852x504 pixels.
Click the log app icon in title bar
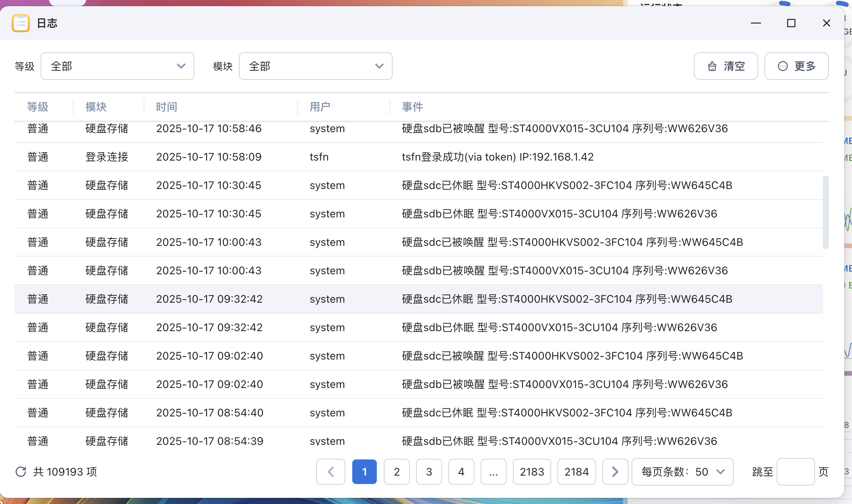[21, 23]
